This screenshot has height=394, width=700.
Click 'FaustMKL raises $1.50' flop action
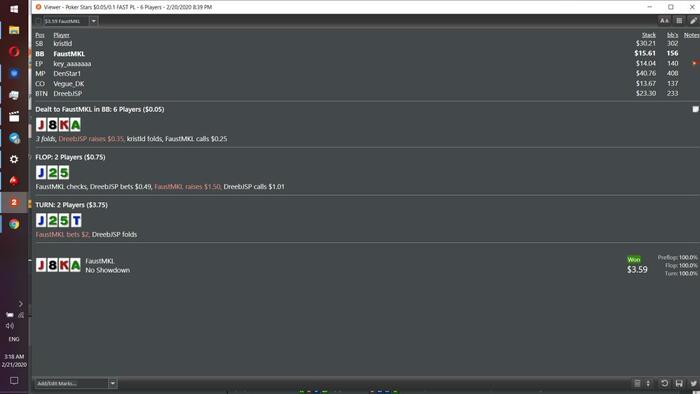188,187
